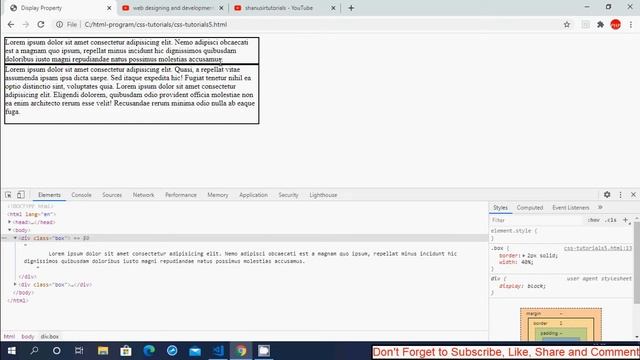
Task: Open Windows taskbar search
Action: 34,351
